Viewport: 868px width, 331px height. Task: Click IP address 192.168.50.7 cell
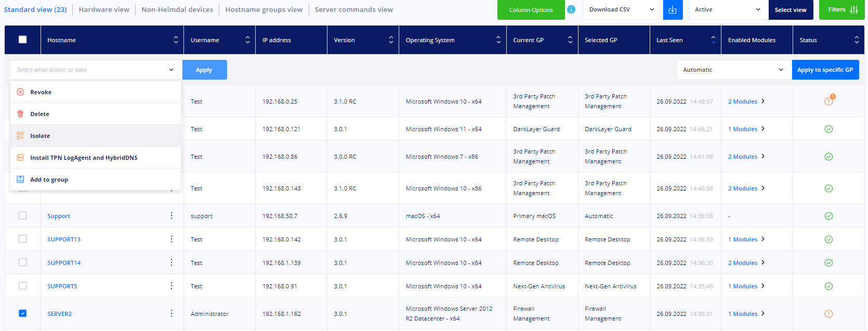280,216
